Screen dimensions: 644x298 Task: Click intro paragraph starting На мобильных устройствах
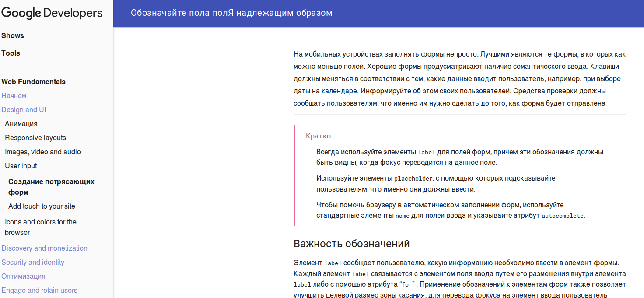460,79
